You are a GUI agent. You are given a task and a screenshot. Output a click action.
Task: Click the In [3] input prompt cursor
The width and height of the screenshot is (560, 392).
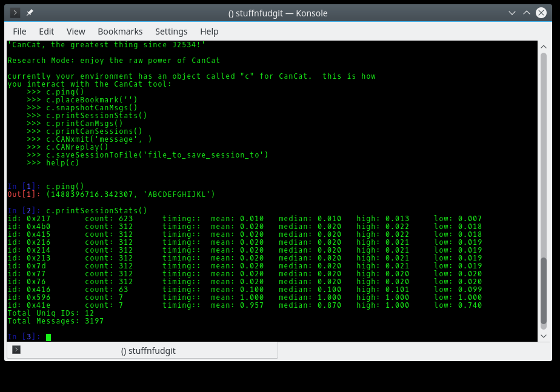48,337
